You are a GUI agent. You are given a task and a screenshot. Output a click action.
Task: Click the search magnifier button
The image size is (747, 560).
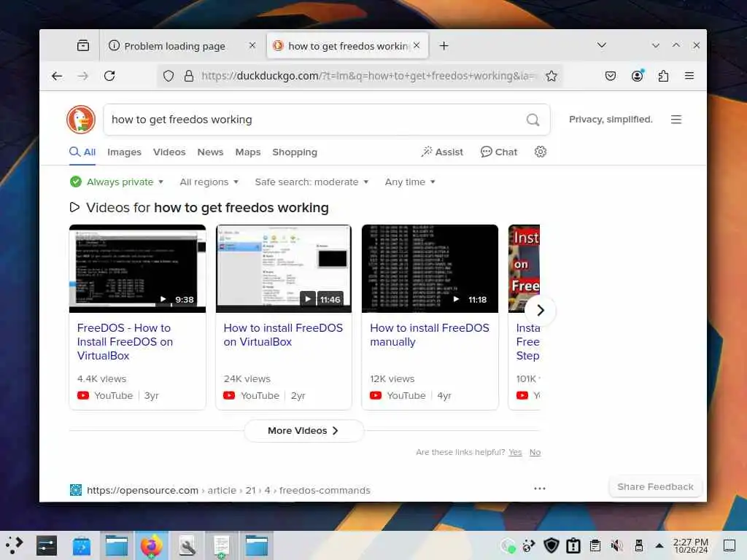click(x=533, y=120)
